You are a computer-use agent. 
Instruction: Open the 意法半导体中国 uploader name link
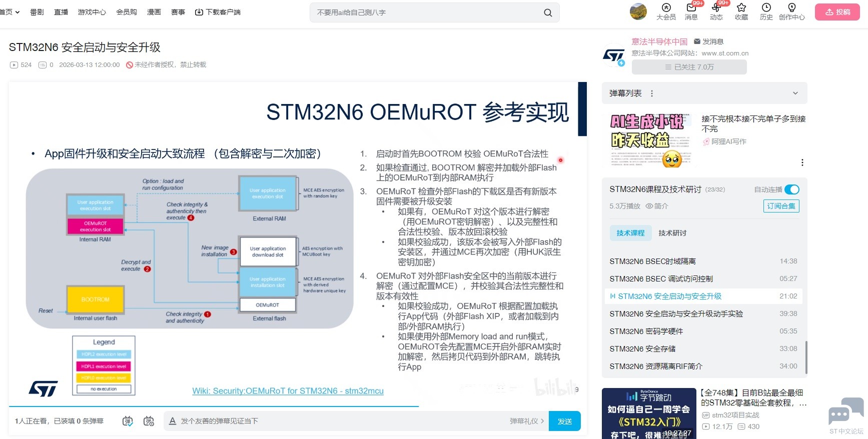pos(659,41)
